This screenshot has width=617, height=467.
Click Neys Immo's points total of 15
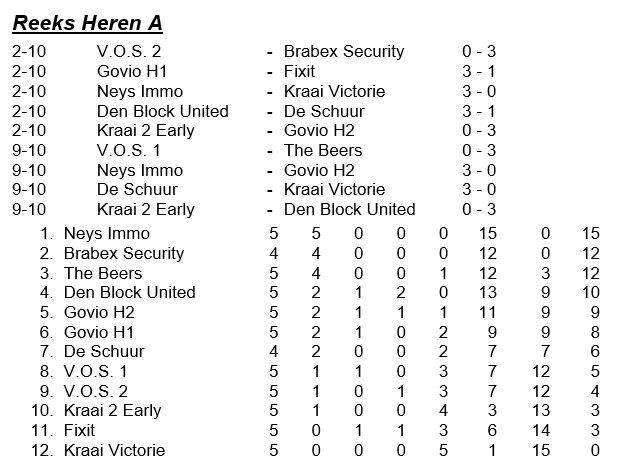pyautogui.click(x=590, y=233)
